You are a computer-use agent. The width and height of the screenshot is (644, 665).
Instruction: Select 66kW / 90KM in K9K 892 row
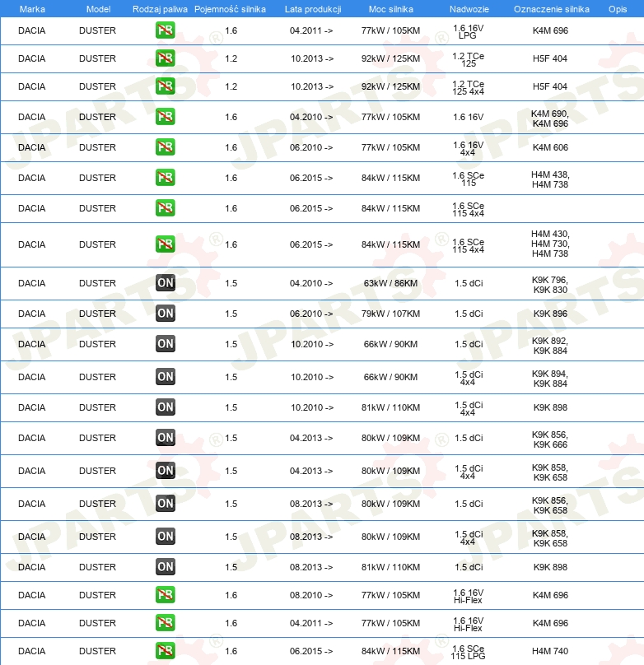390,344
